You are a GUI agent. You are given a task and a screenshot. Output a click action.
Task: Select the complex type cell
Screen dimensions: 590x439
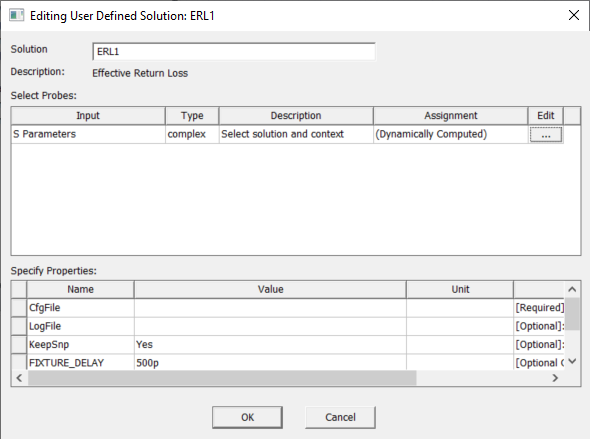[x=192, y=134]
